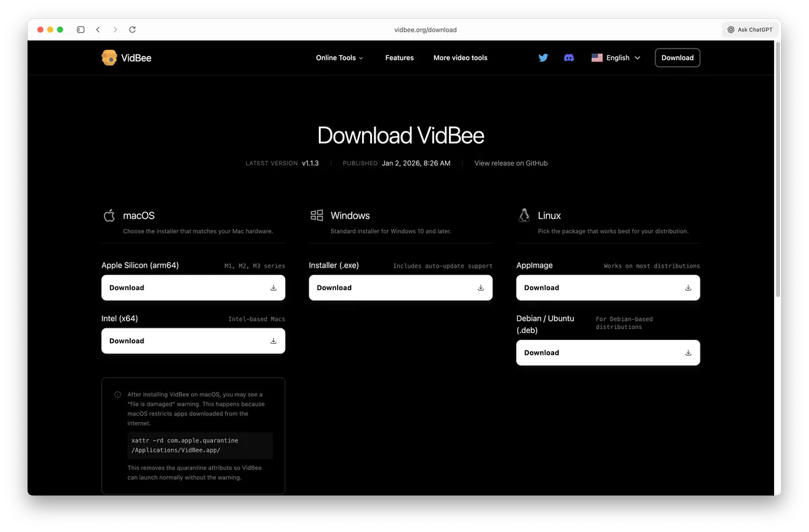Click the VidBee bee logo

(109, 57)
